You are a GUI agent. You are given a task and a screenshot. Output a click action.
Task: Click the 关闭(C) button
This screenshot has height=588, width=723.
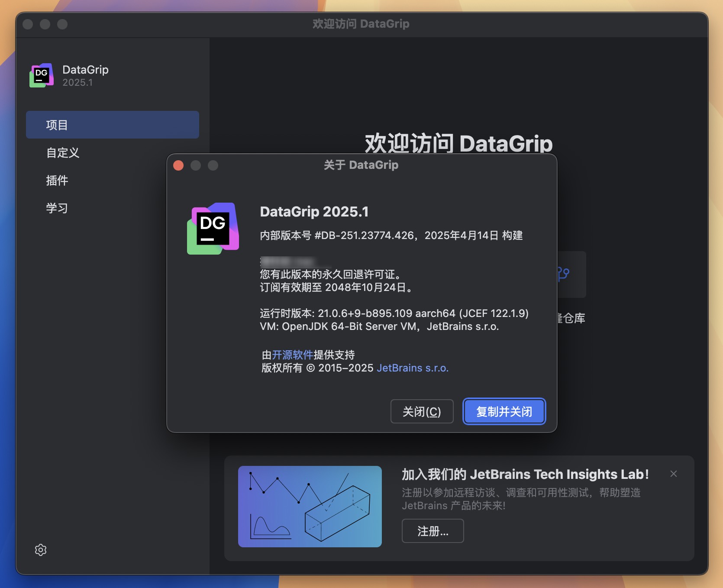[422, 411]
